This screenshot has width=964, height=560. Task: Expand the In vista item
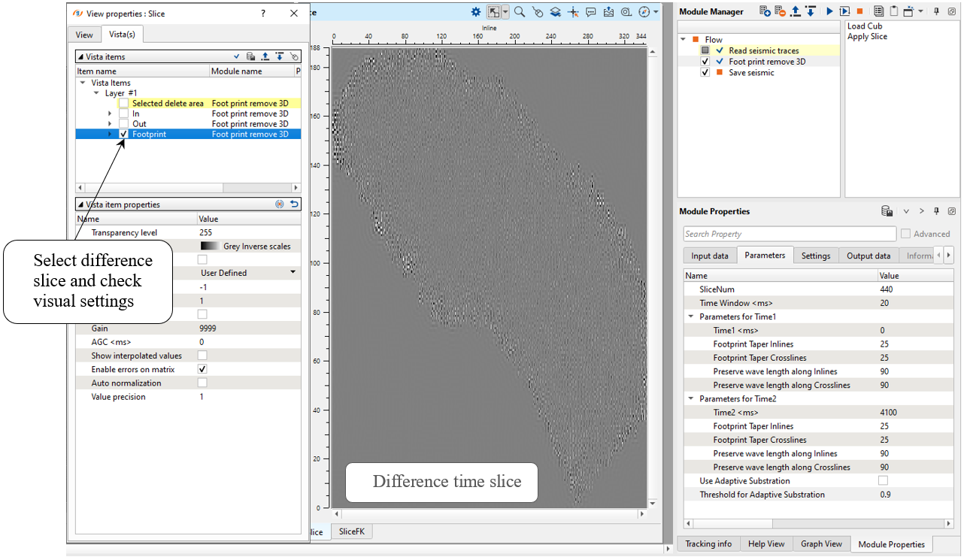[110, 114]
